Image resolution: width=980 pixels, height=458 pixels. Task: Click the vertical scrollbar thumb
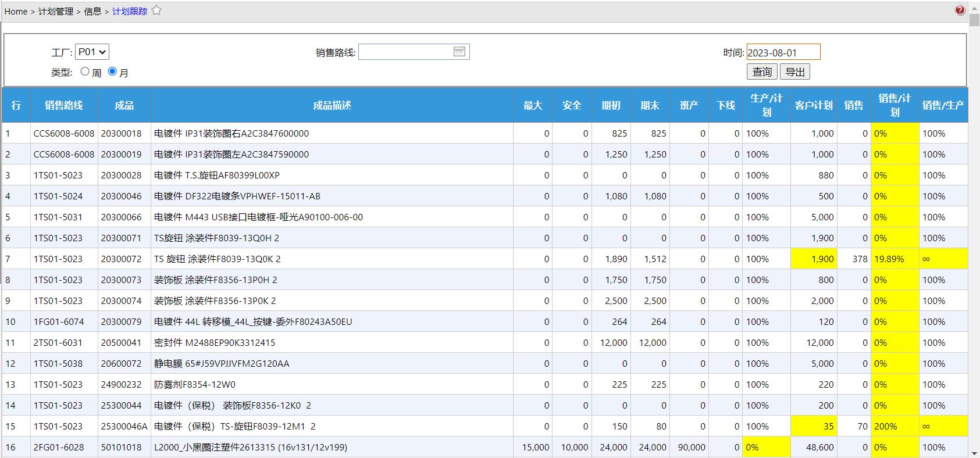pyautogui.click(x=974, y=19)
